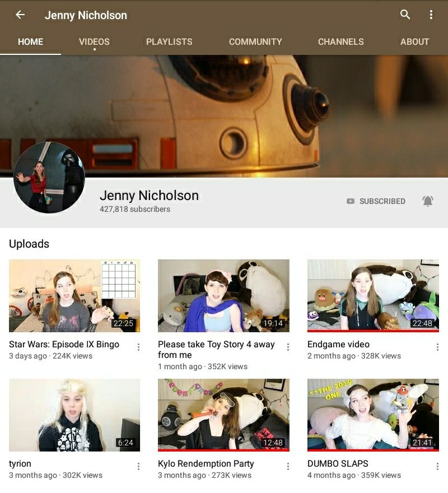Open the title 'Star Wars: Episode IX Bingo'
448x493 pixels.
point(64,345)
